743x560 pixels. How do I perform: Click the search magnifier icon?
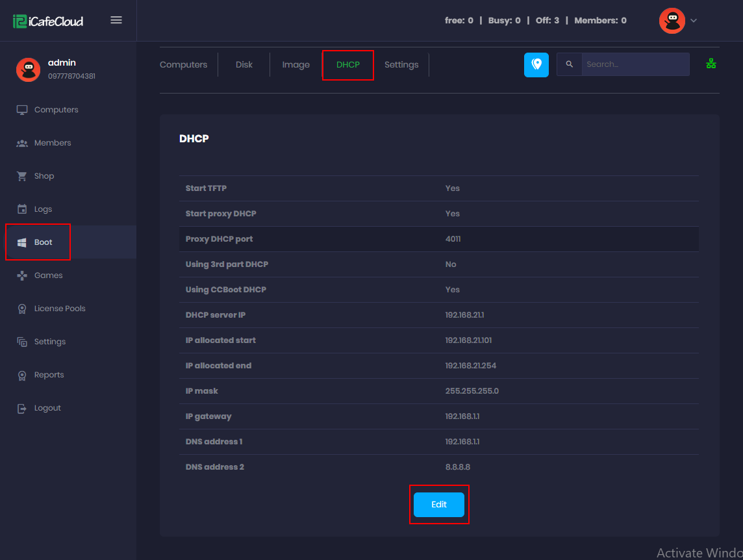coord(570,64)
